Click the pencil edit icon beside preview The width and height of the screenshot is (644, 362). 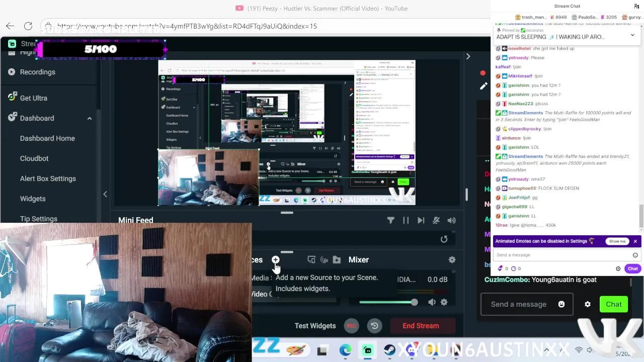click(484, 86)
